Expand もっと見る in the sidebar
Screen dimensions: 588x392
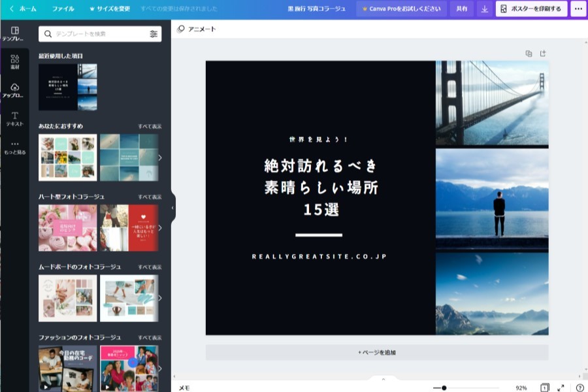(x=14, y=148)
